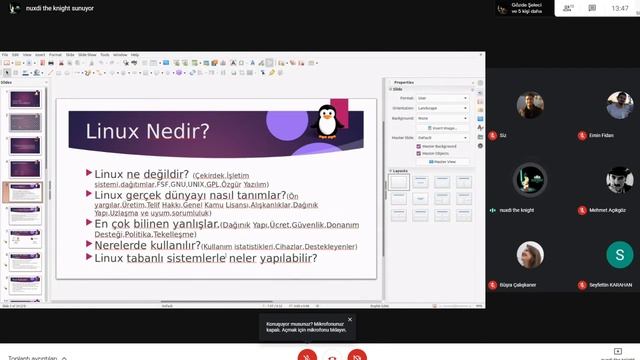640x360 pixels.
Task: Close the microphone-off notification popup
Action: click(x=350, y=320)
